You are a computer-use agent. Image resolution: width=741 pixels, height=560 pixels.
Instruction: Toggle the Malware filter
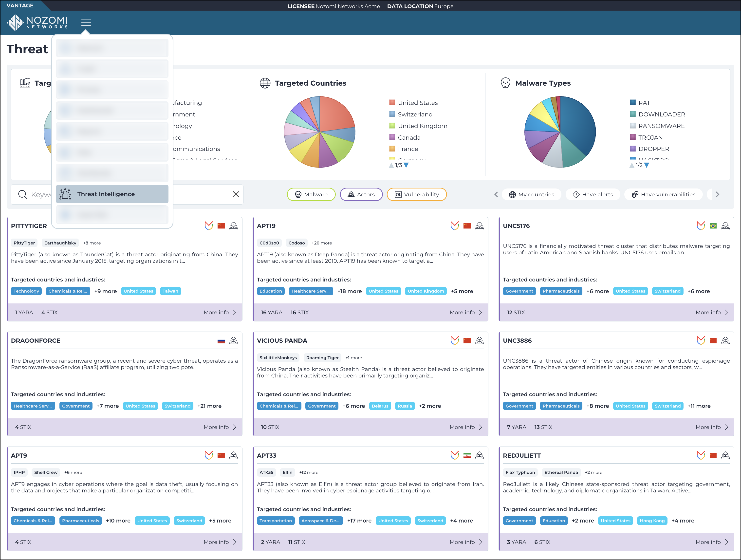(311, 194)
